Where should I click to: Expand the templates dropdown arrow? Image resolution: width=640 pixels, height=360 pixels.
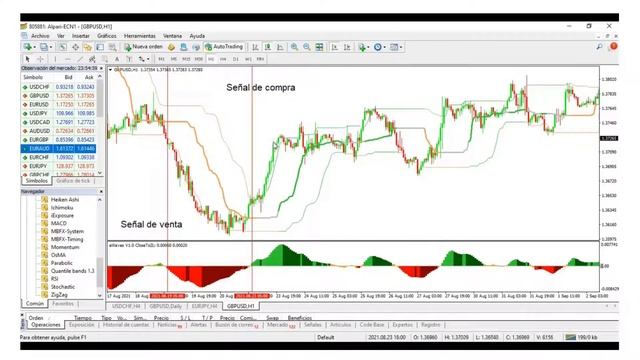[401, 47]
